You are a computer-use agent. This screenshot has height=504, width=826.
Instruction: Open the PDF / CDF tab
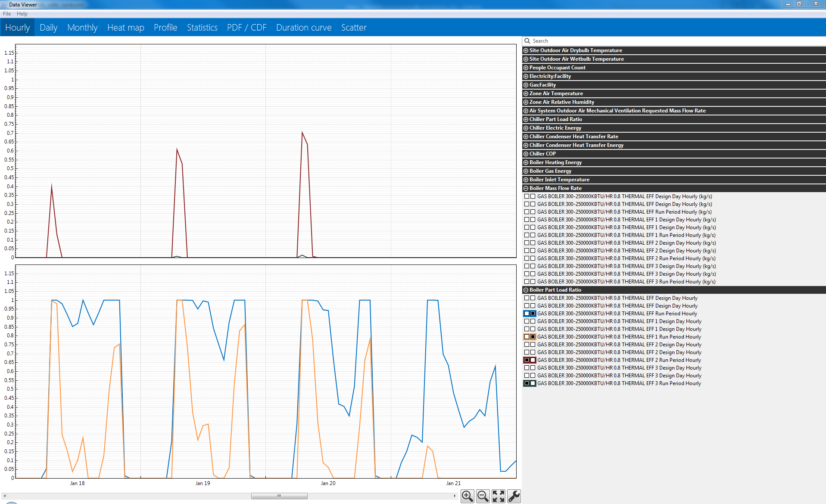[247, 28]
